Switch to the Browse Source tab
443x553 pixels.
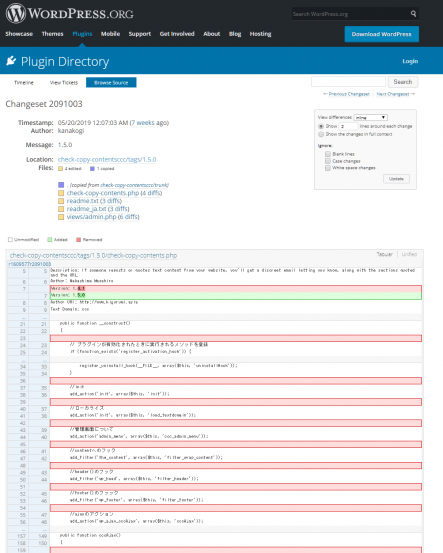[111, 83]
